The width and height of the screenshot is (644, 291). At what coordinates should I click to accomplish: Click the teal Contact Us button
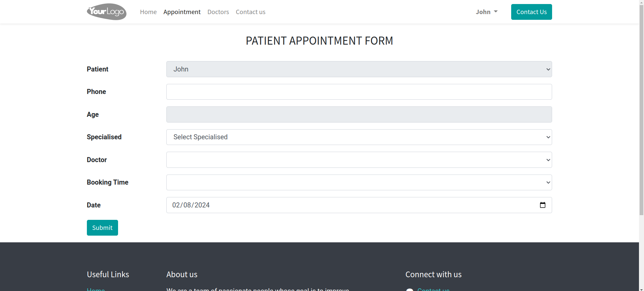(531, 12)
